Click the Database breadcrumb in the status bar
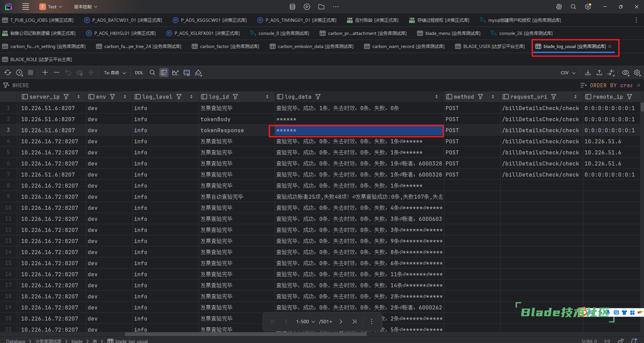Viewport: 644px width, 343px height. pos(15,341)
